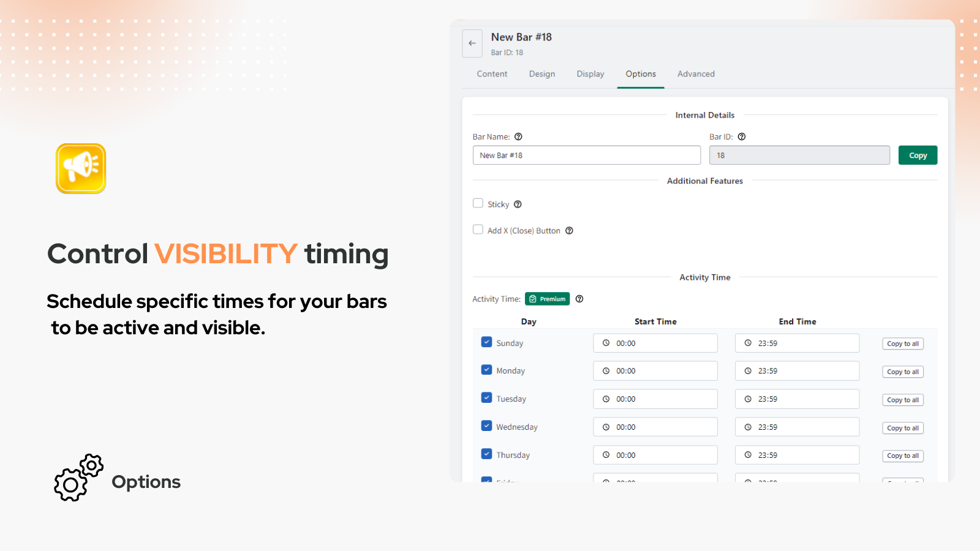Open the Sunday Start Time field
This screenshot has width=980, height=551.
pyautogui.click(x=655, y=343)
